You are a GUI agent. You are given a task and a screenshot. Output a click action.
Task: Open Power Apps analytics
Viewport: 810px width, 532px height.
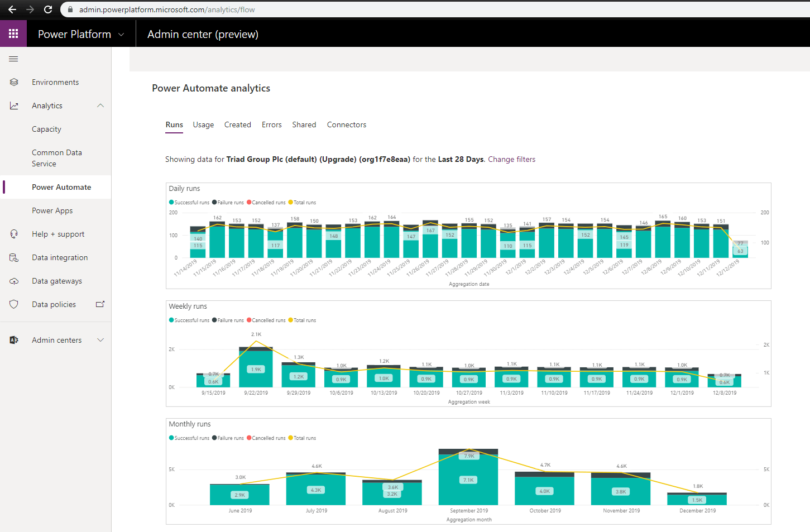pyautogui.click(x=52, y=210)
